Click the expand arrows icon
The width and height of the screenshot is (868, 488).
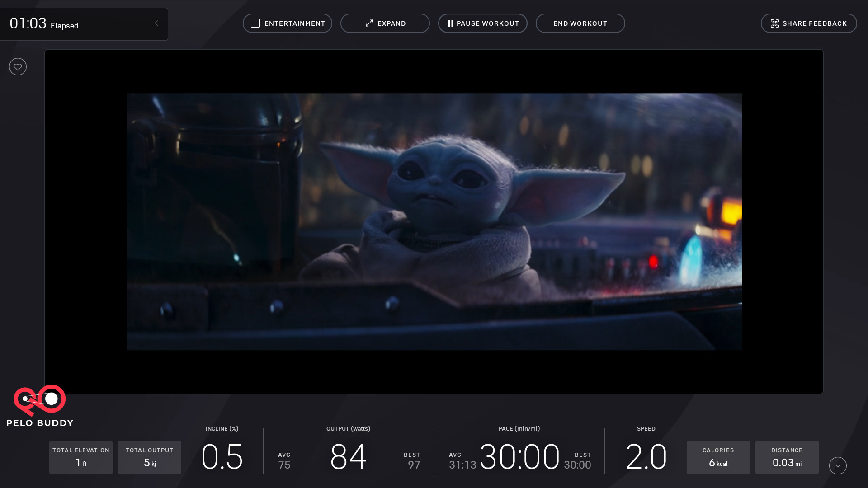369,23
